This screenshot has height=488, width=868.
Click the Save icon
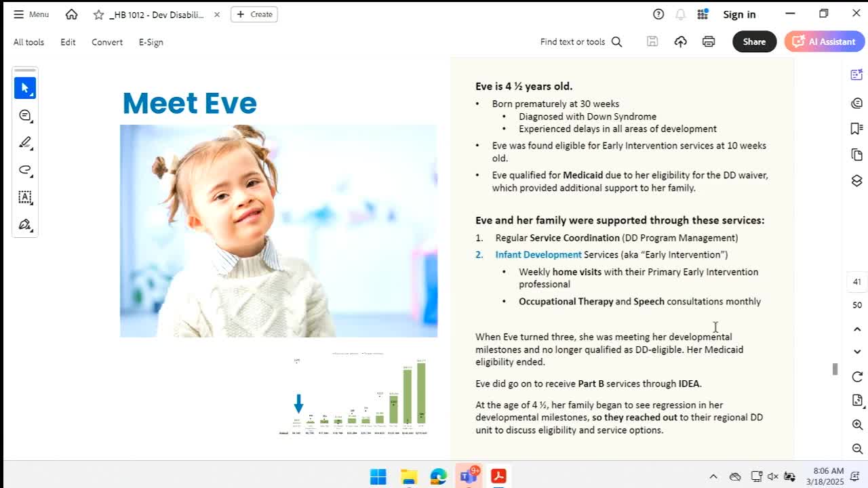tap(652, 41)
